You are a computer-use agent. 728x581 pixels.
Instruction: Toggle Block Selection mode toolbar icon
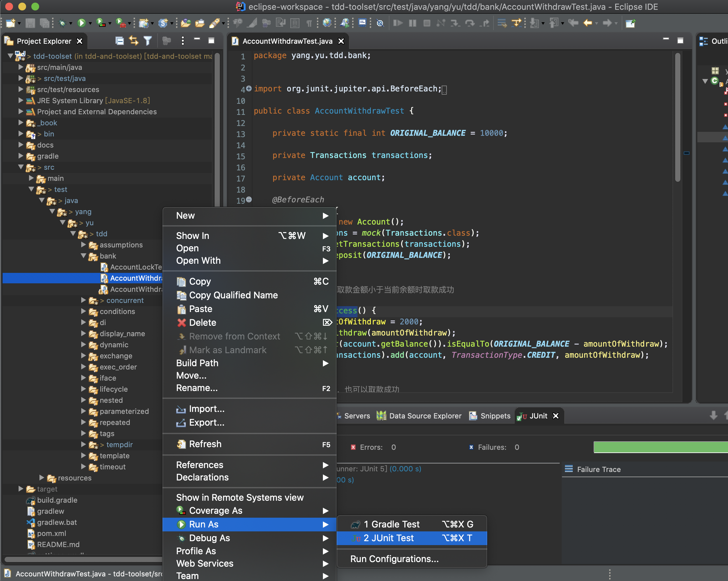tap(295, 23)
